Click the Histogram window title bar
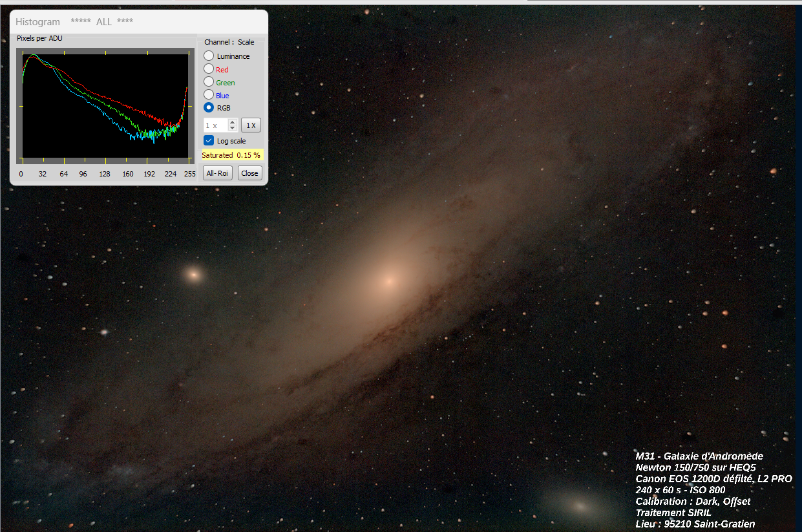The image size is (802, 532). [139, 21]
